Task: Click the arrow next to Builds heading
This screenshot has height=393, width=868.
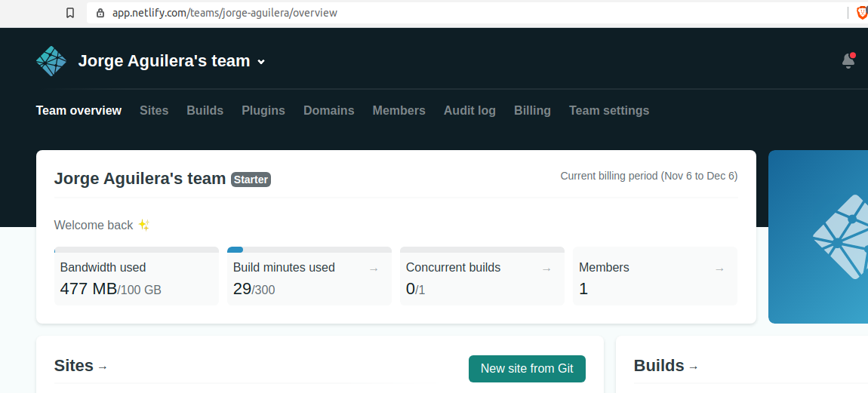Action: click(693, 367)
